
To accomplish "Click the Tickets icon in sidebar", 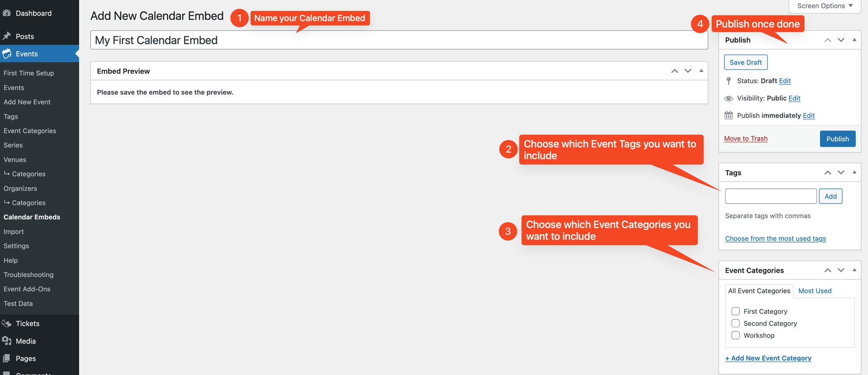I will click(7, 323).
